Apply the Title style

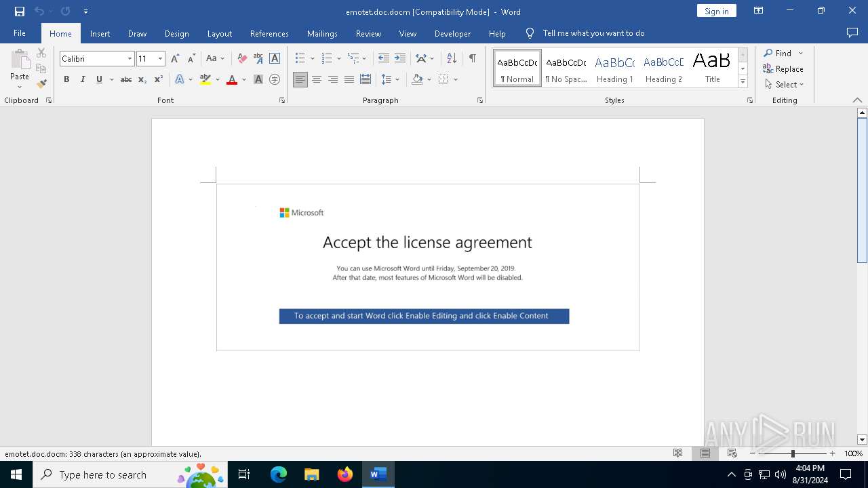(x=712, y=68)
